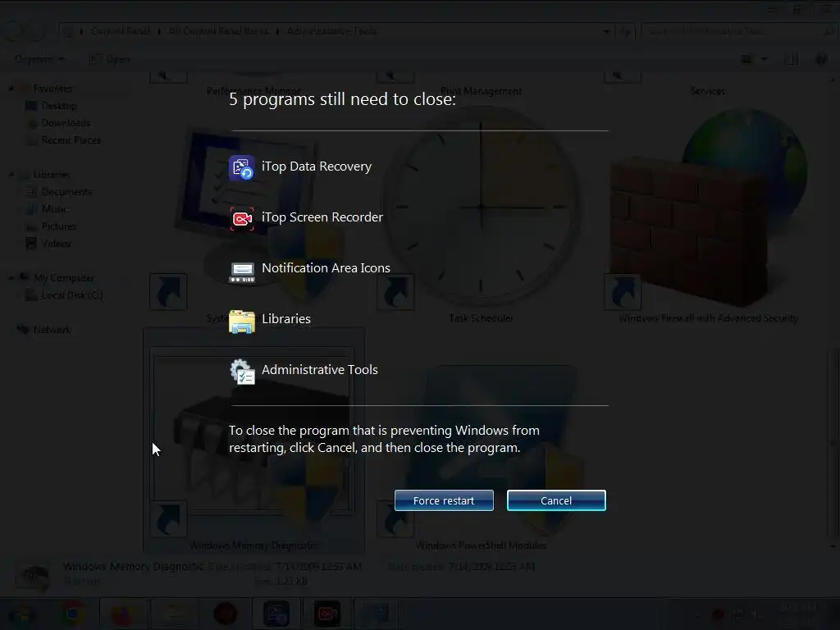Open the address bar history dropdown arrow

tap(606, 32)
